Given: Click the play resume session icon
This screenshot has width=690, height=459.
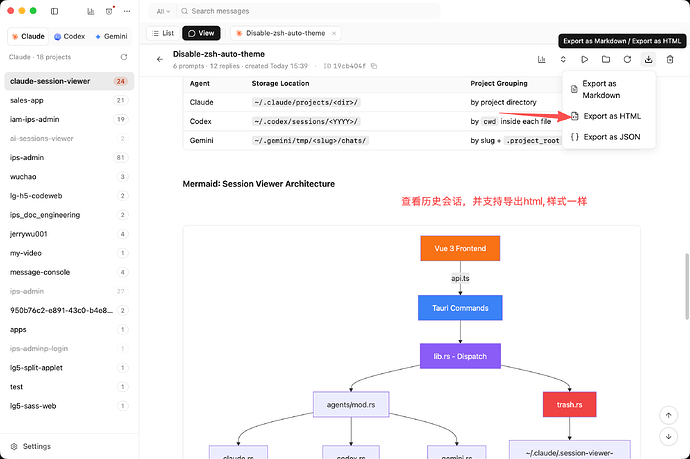Looking at the screenshot, I should 584,59.
